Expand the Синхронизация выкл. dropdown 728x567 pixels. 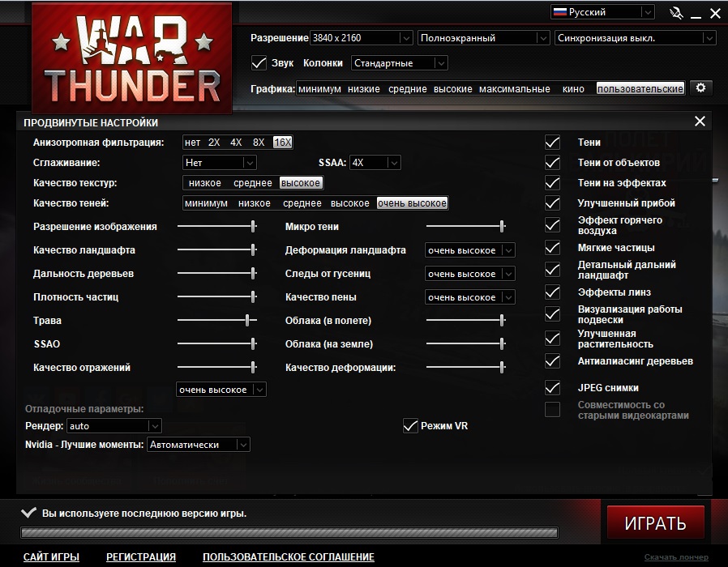(x=635, y=38)
